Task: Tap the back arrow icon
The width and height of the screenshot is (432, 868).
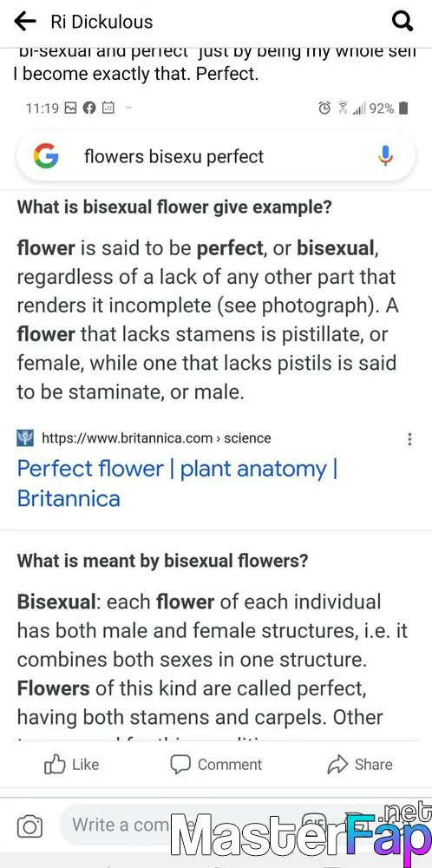Action: (x=25, y=22)
